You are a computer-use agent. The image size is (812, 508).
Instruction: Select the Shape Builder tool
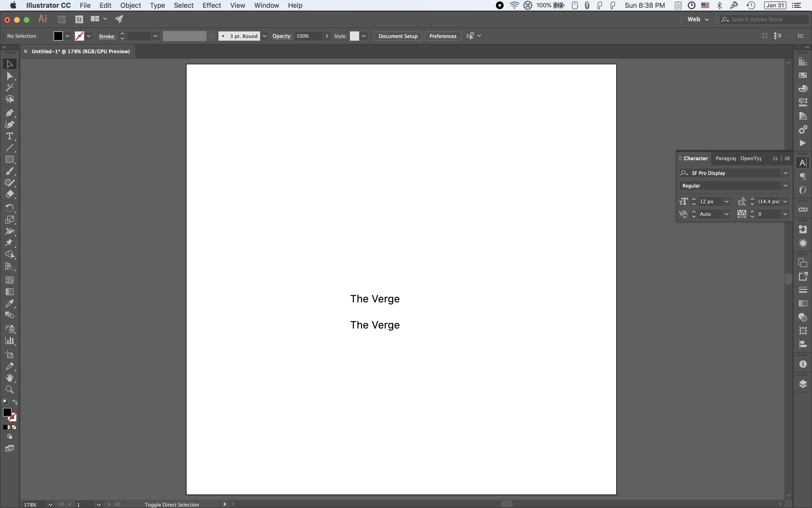tap(9, 255)
